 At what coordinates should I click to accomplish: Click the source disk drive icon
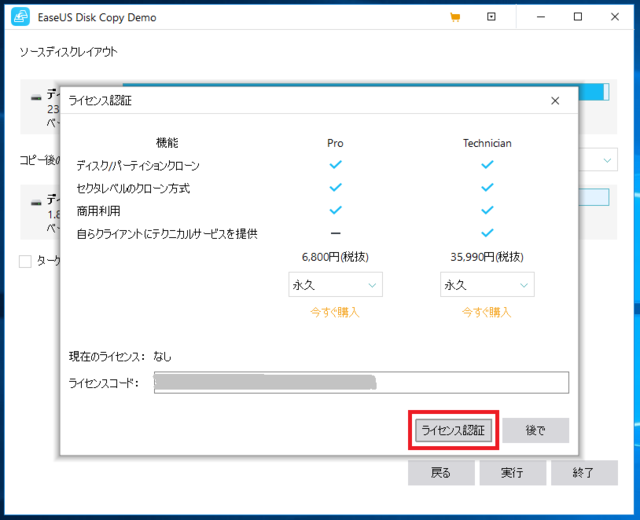(36, 98)
